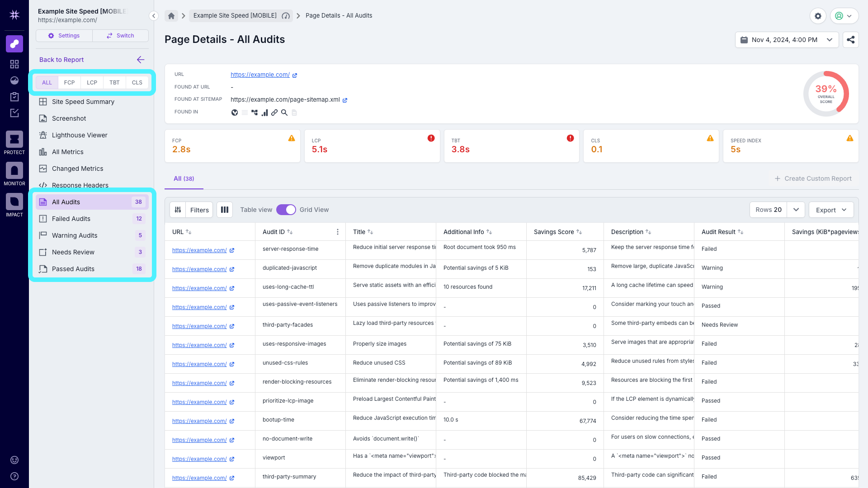
Task: Open All Metrics in sidebar
Action: [x=92, y=152]
